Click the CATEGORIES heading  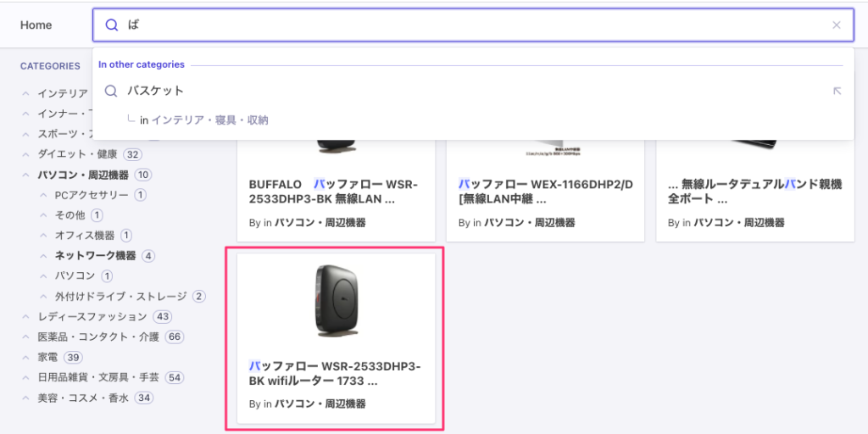(x=50, y=66)
